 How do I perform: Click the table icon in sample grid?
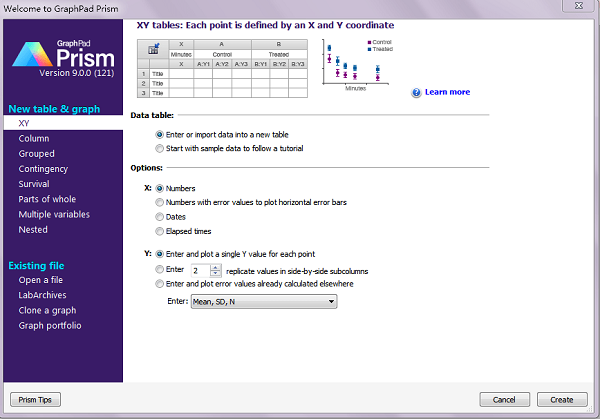153,49
